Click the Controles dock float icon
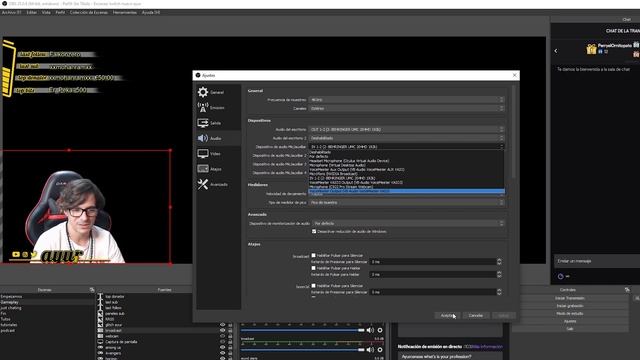 pos(627,290)
